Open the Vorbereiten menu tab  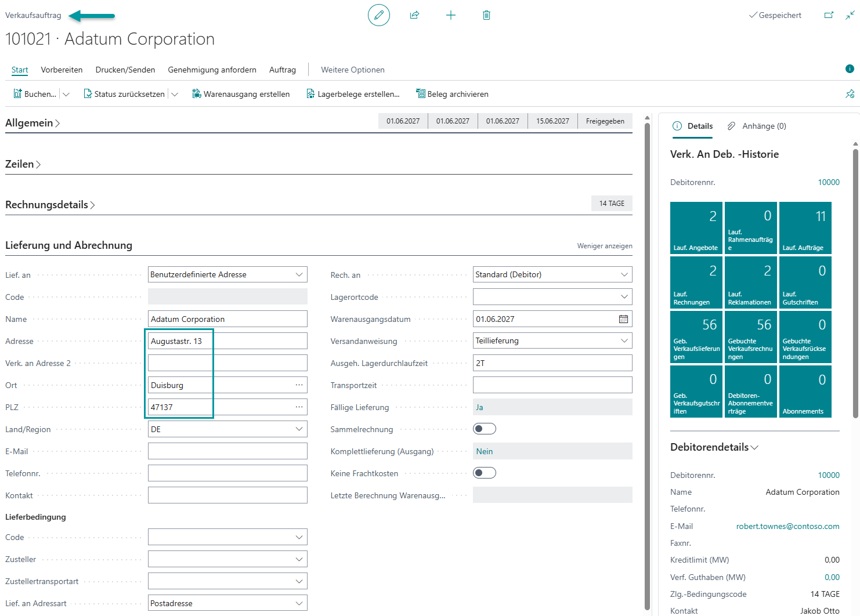tap(62, 70)
